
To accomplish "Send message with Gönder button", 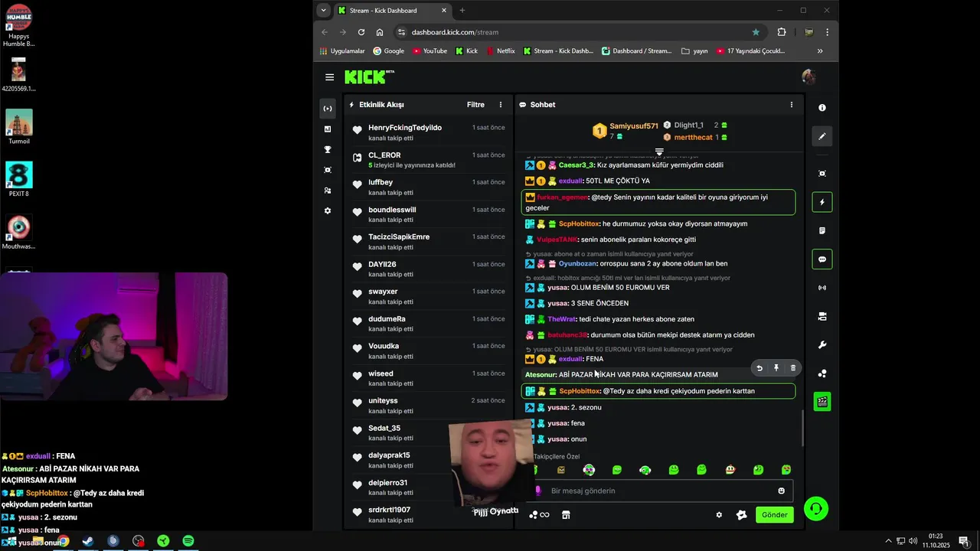I will click(774, 515).
